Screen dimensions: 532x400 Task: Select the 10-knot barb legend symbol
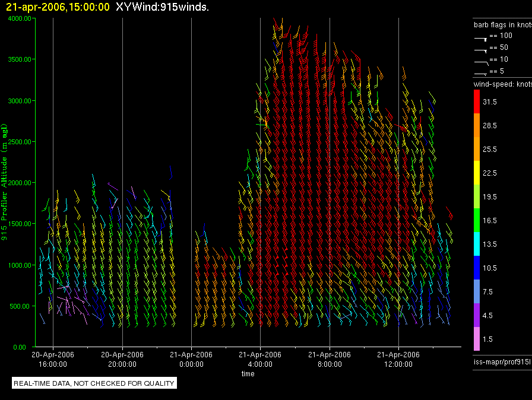480,61
